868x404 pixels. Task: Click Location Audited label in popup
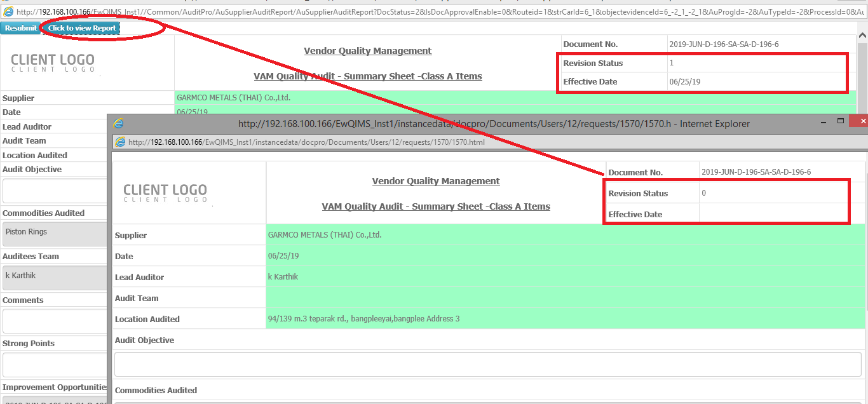click(x=147, y=319)
